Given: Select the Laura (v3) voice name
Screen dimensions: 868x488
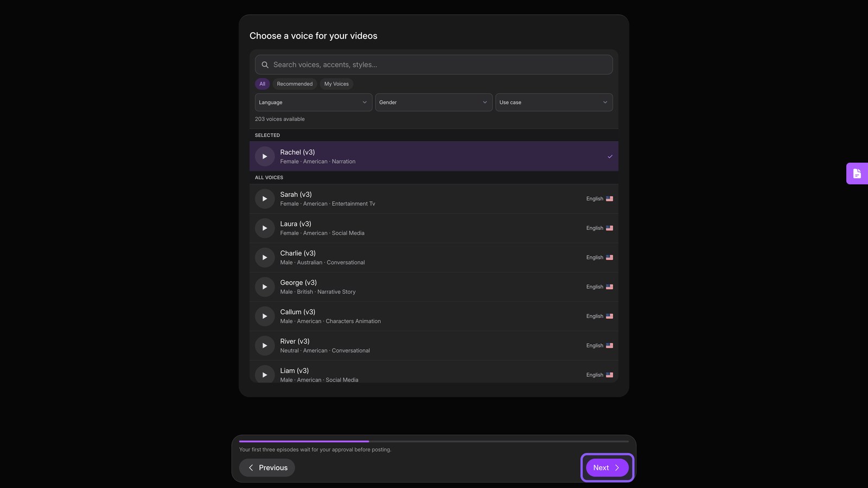Looking at the screenshot, I should (x=296, y=224).
